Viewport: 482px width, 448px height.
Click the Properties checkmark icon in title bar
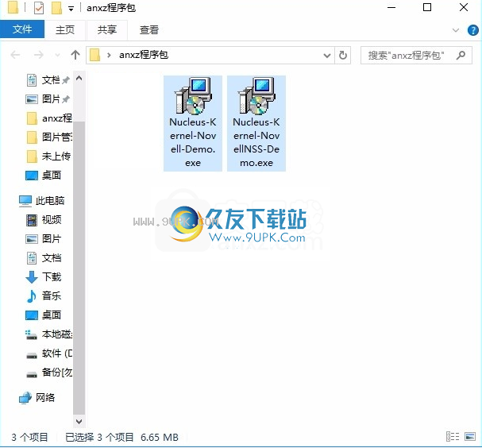[39, 8]
